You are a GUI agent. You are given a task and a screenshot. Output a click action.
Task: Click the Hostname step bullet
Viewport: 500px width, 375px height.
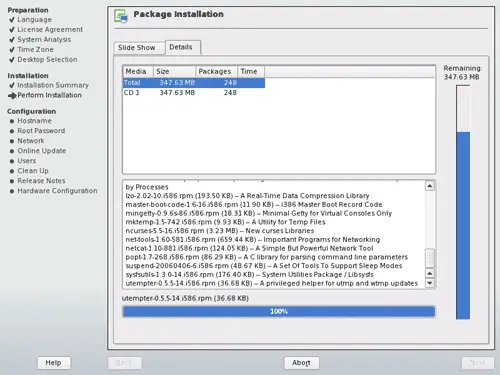[12, 121]
